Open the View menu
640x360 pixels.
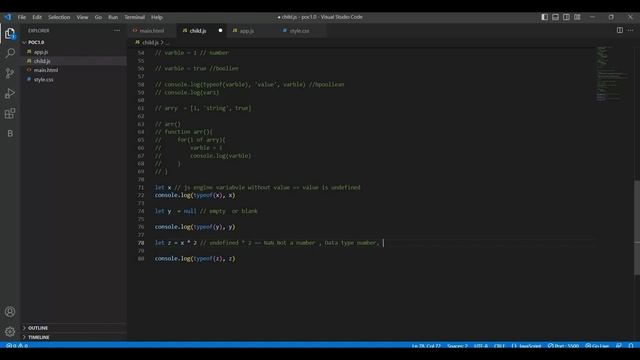point(82,17)
